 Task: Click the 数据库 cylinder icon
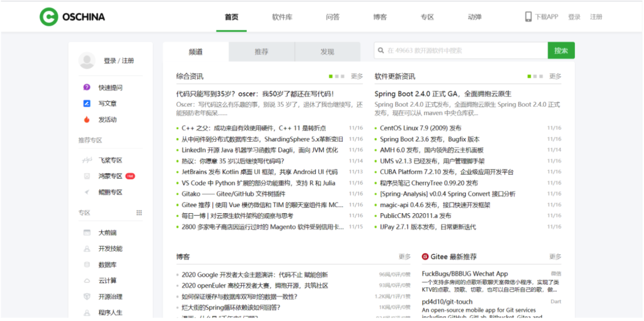click(x=86, y=264)
